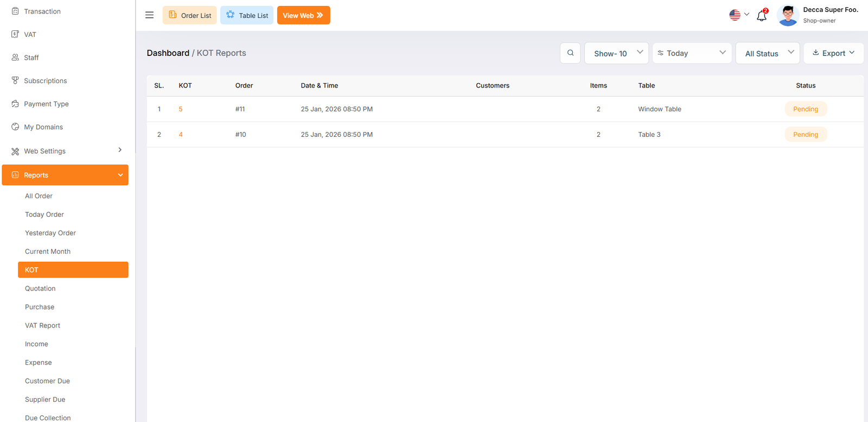The width and height of the screenshot is (868, 422).
Task: Open the All Status filter dropdown
Action: 768,53
